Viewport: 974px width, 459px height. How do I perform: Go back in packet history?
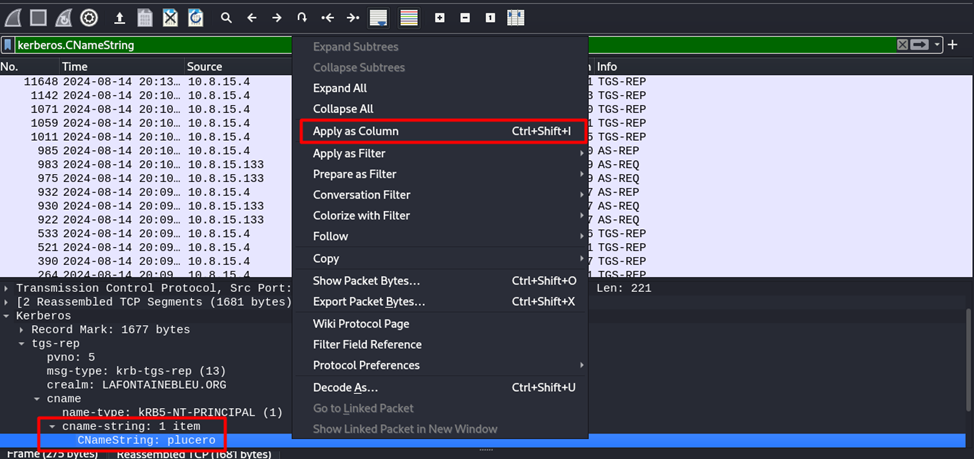coord(252,19)
